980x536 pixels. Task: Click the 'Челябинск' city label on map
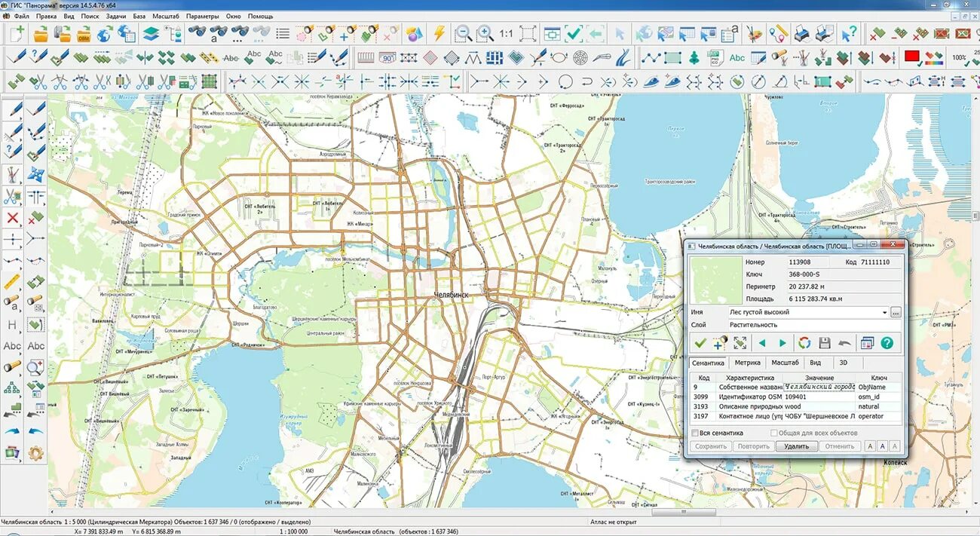452,295
